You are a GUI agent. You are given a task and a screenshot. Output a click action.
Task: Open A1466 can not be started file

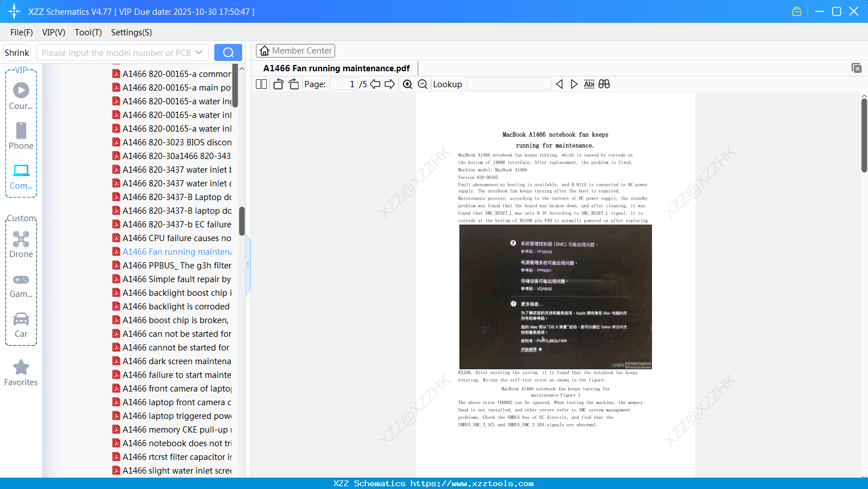coord(172,334)
